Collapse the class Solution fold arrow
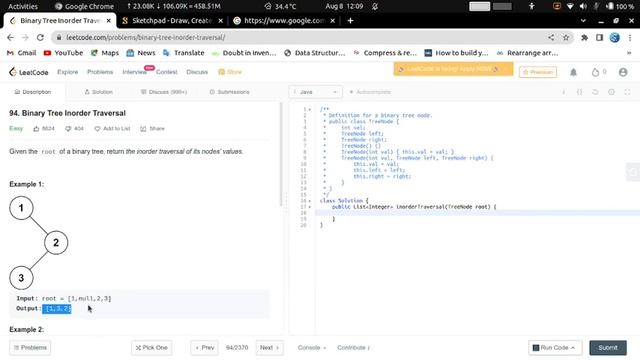 pyautogui.click(x=310, y=201)
